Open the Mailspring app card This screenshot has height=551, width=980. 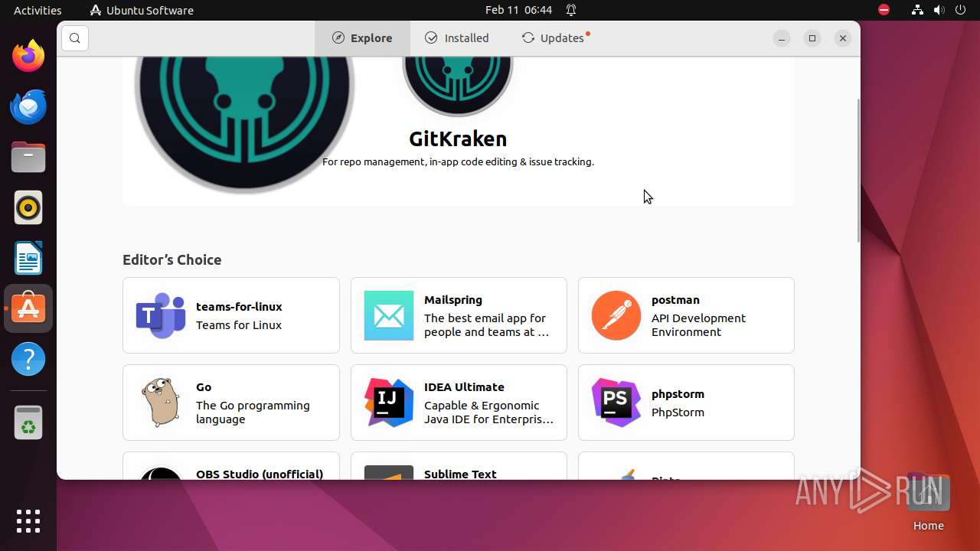(x=459, y=315)
